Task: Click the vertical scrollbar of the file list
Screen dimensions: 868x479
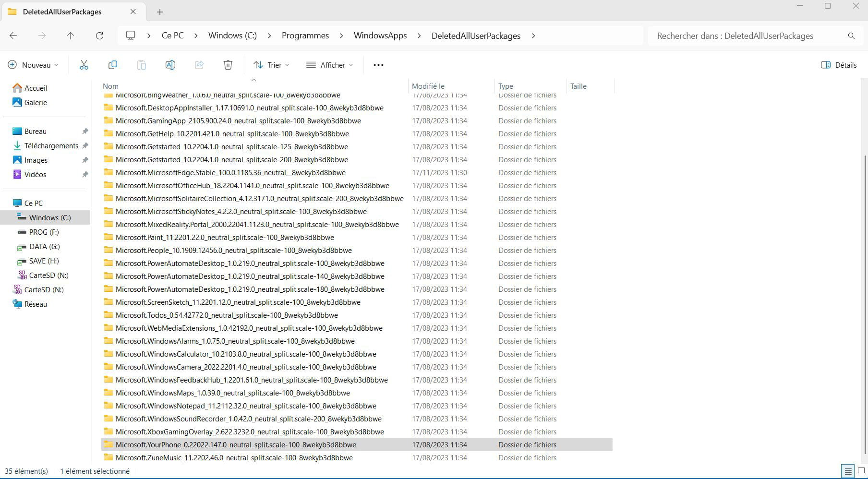Action: 865,304
